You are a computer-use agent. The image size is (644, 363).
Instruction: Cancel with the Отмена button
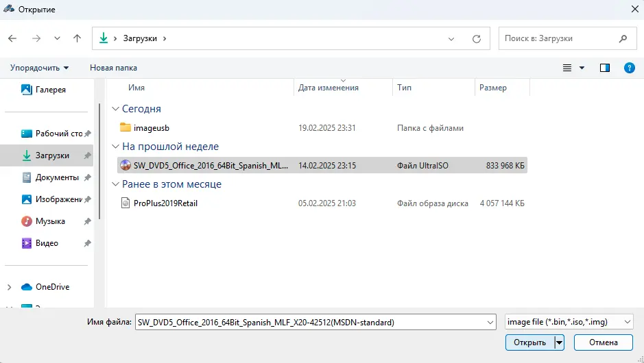pyautogui.click(x=604, y=342)
